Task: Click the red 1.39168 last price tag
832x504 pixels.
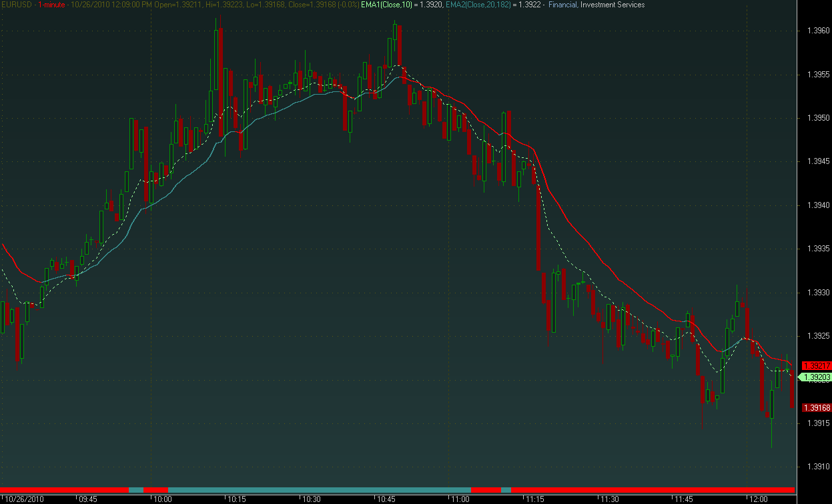Action: pos(817,408)
